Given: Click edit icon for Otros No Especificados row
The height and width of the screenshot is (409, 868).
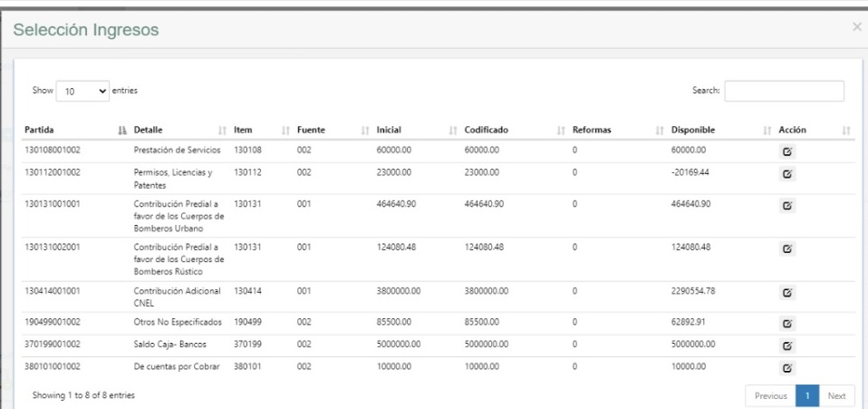Looking at the screenshot, I should (787, 324).
